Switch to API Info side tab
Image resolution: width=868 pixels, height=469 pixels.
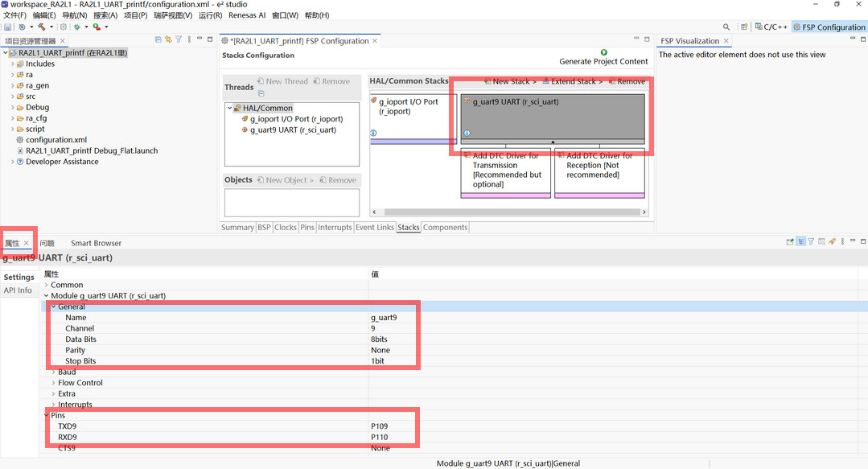(18, 290)
